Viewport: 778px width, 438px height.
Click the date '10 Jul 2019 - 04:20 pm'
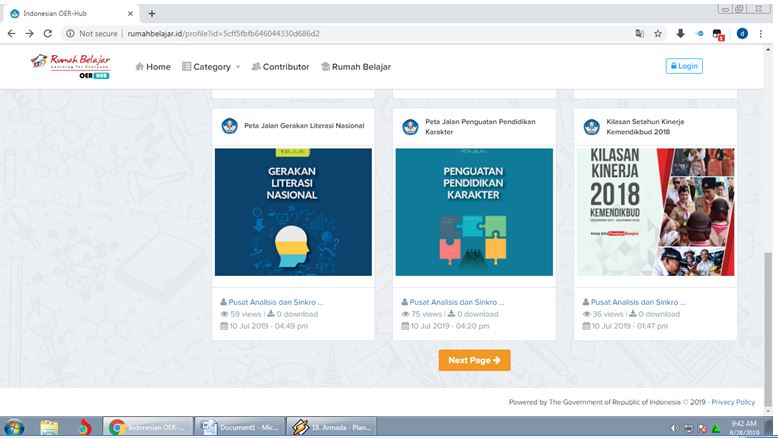pyautogui.click(x=450, y=326)
